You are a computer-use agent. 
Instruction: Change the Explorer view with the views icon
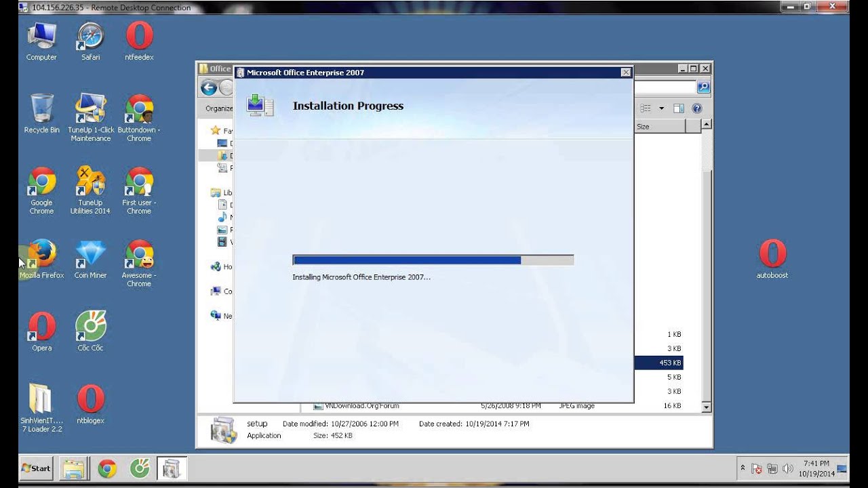coord(646,108)
